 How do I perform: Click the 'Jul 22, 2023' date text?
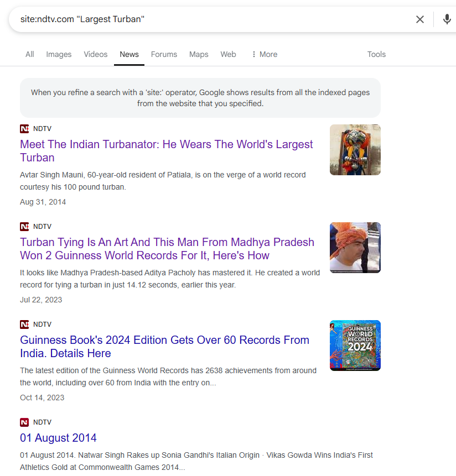pyautogui.click(x=41, y=300)
